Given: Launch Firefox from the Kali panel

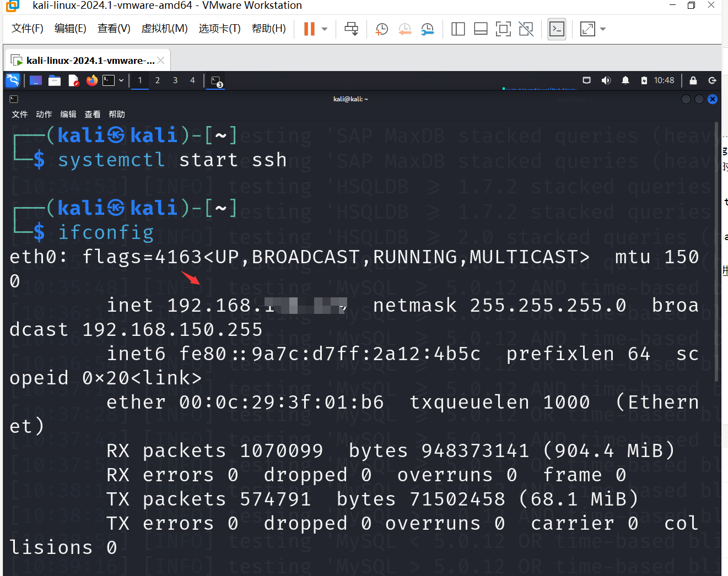Looking at the screenshot, I should pos(91,80).
